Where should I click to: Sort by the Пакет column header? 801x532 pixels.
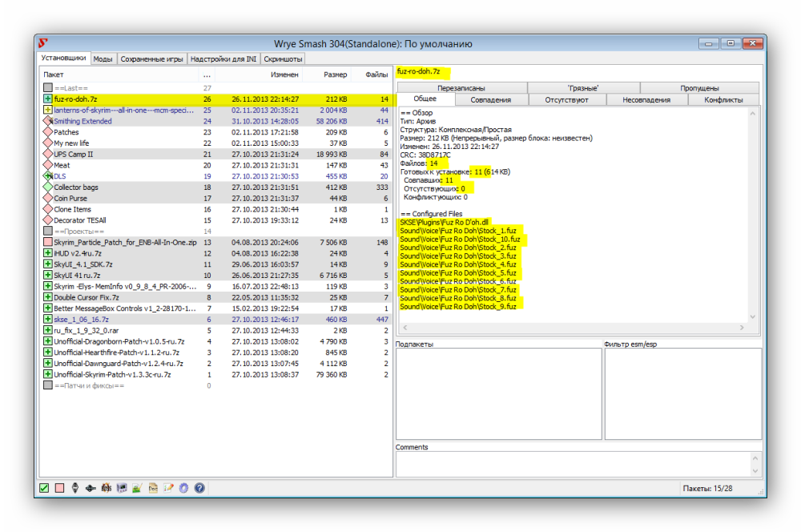click(119, 75)
